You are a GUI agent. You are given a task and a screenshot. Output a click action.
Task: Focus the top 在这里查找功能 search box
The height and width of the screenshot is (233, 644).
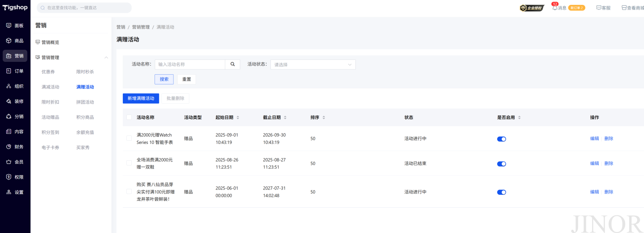coord(84,8)
